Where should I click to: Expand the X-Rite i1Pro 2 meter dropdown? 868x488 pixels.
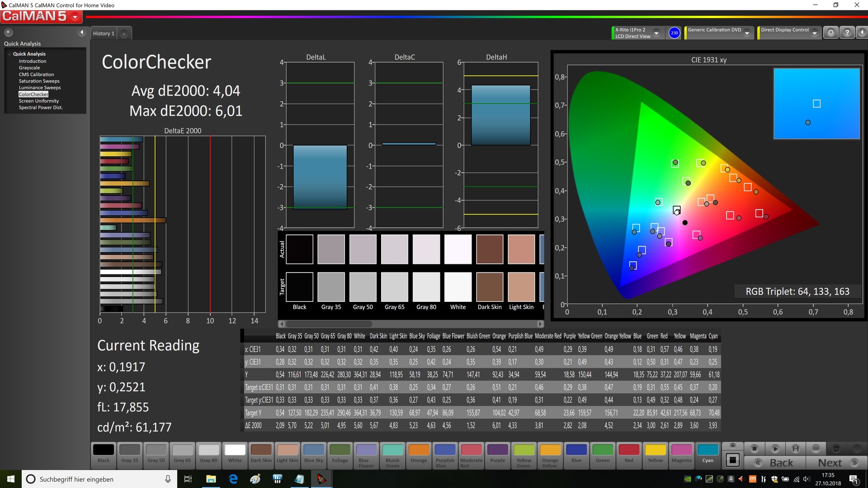click(x=656, y=33)
